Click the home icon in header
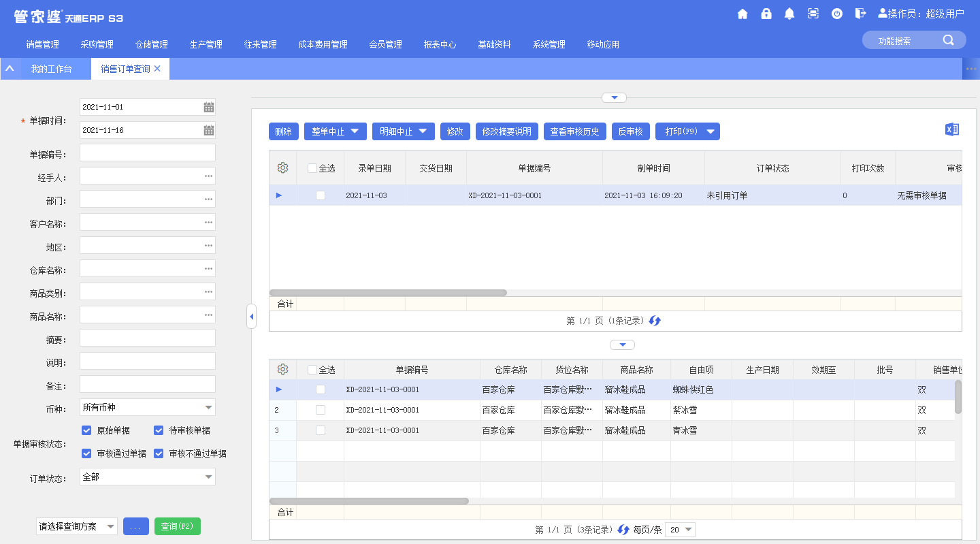The height and width of the screenshot is (544, 980). point(742,14)
